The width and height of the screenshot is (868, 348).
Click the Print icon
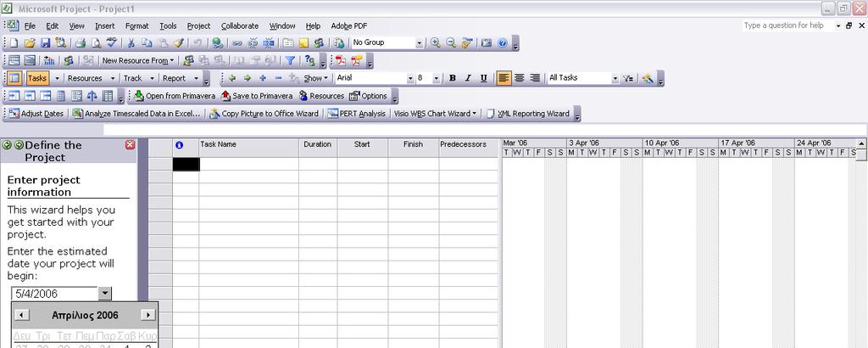(x=81, y=42)
